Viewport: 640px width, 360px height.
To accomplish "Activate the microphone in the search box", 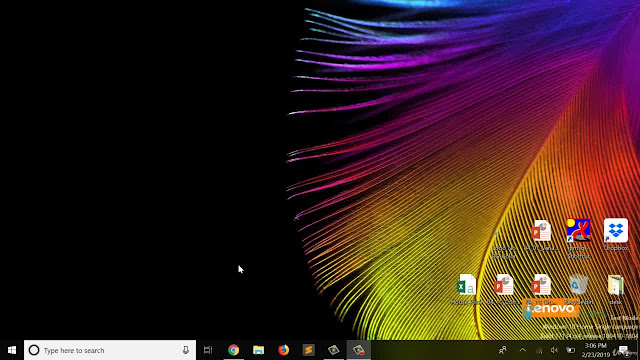I will (x=186, y=350).
